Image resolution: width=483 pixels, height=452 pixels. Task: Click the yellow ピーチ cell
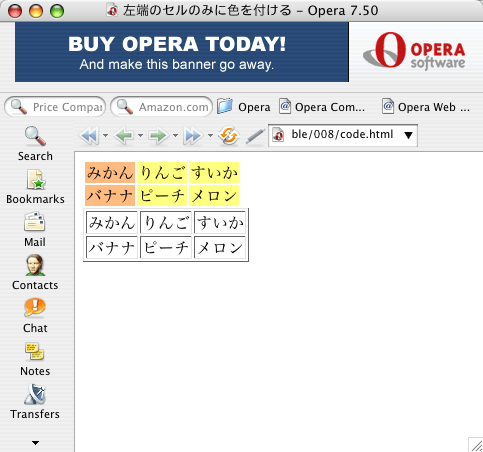pyautogui.click(x=162, y=195)
